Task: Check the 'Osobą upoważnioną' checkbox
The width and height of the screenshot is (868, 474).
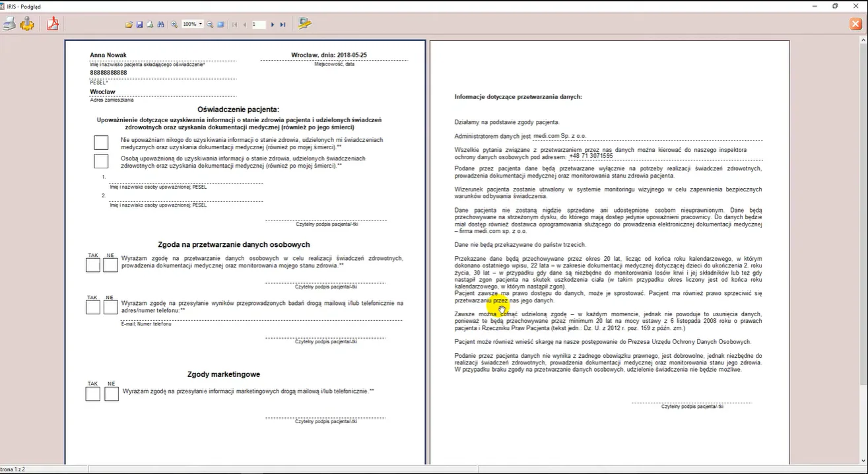Action: pos(101,161)
